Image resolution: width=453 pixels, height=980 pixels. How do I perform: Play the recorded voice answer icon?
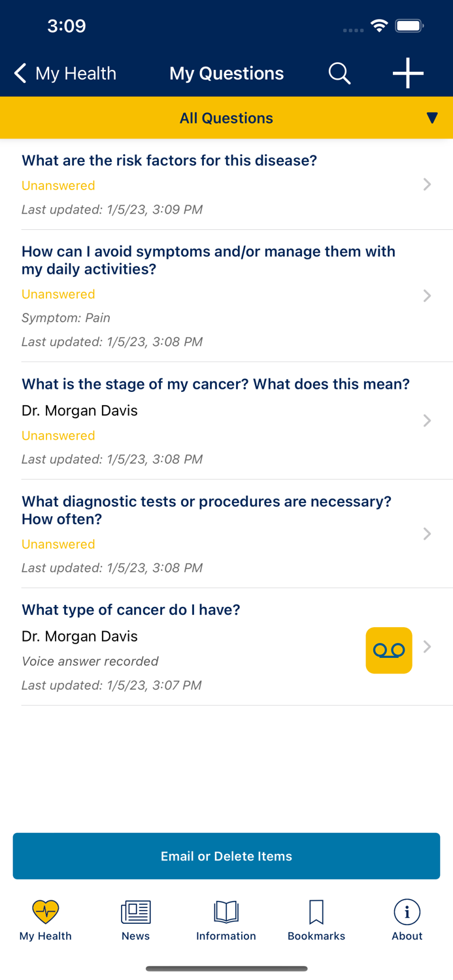[x=389, y=650]
